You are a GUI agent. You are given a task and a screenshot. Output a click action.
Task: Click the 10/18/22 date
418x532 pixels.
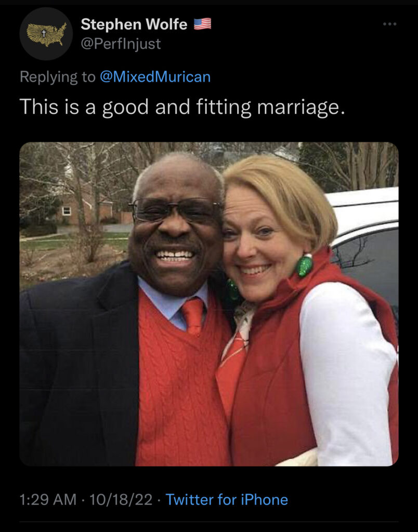point(121,499)
